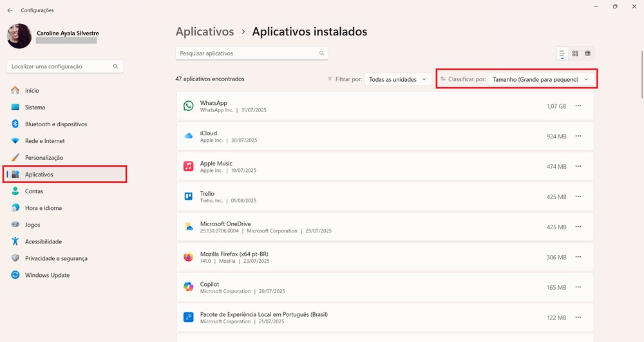Click the search magnifier in Pesquisar aplicativos
The image size is (644, 342).
tap(321, 53)
